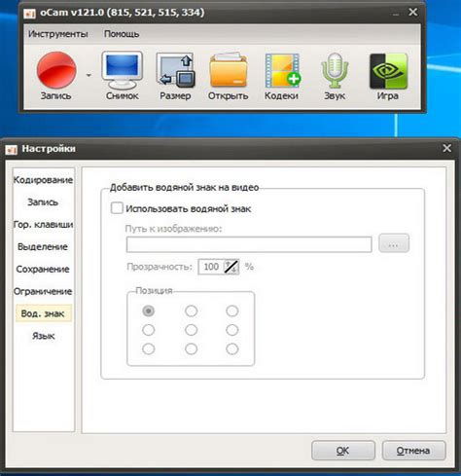Click the OK button
Image resolution: width=461 pixels, height=476 pixels.
343,451
